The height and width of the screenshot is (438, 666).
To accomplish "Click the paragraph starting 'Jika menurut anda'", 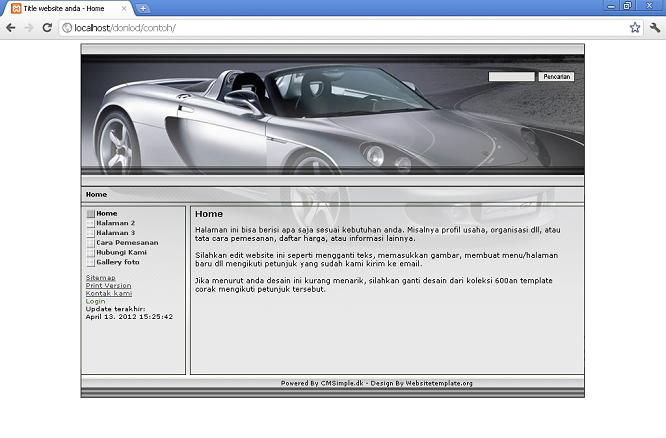I will [x=374, y=285].
